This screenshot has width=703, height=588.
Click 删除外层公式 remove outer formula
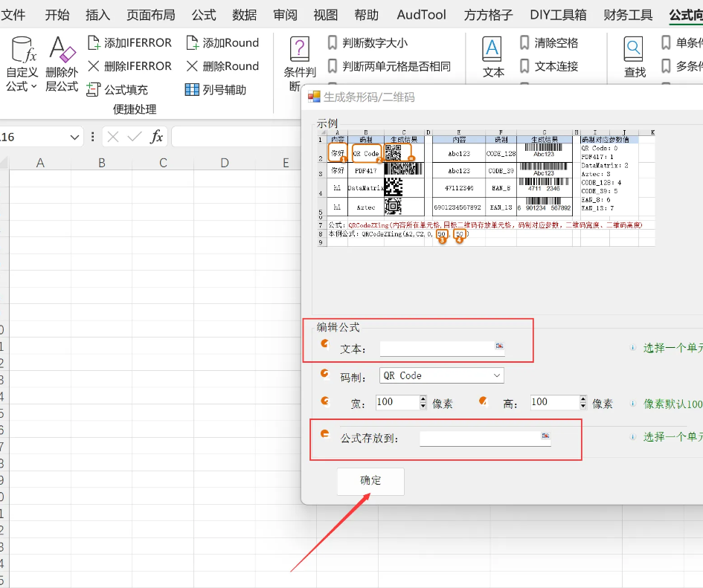62,65
